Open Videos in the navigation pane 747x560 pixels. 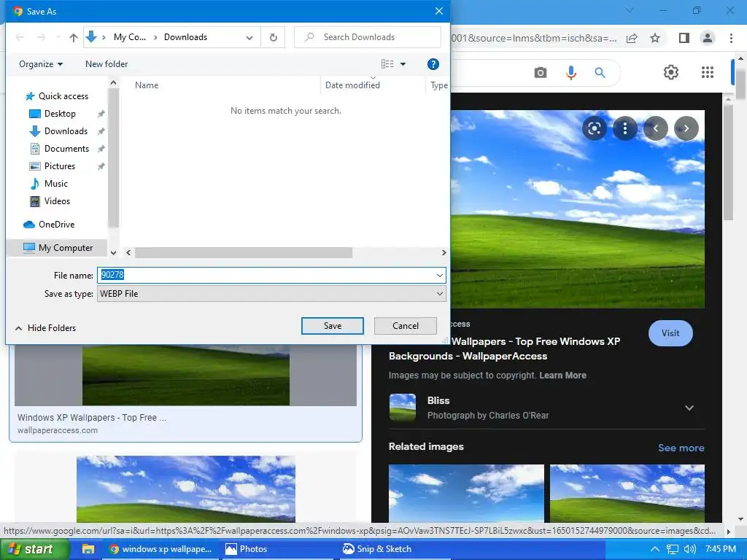point(57,201)
